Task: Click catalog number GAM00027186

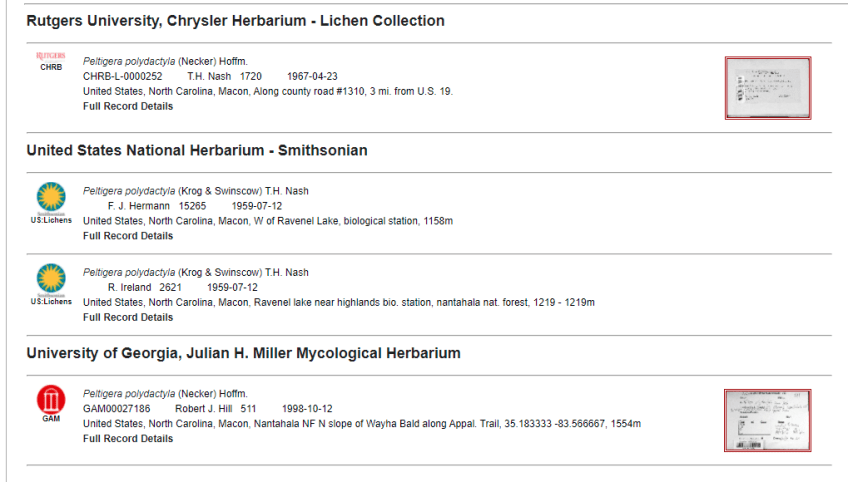Action: [116, 408]
